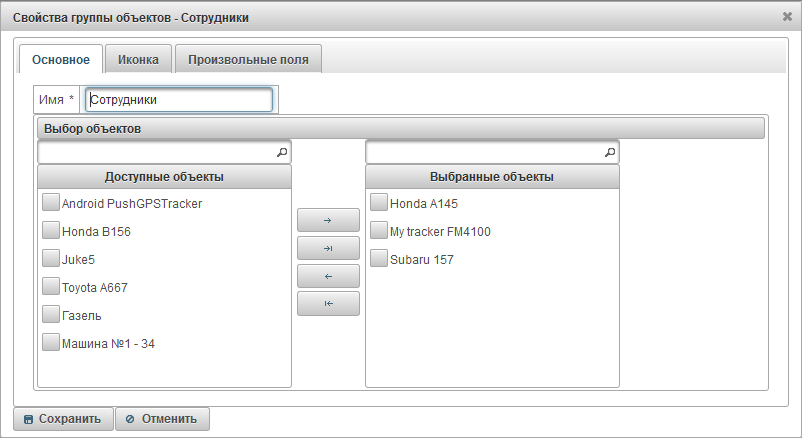Focus the Имя text field
802x438 pixels.
point(179,100)
